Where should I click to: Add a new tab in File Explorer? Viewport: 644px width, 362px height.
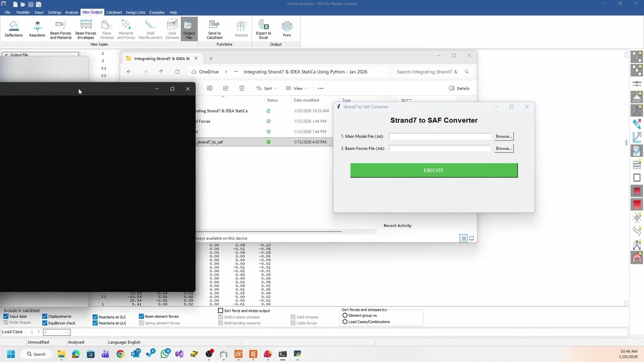211,58
